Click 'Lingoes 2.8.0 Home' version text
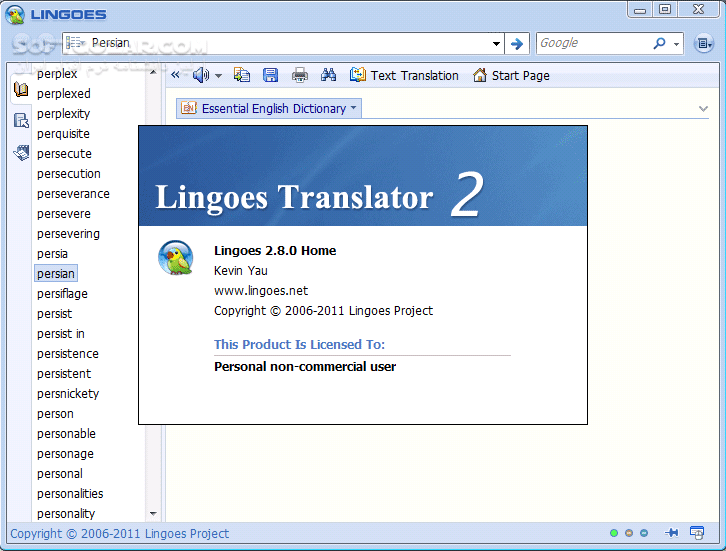This screenshot has width=726, height=551. 275,250
